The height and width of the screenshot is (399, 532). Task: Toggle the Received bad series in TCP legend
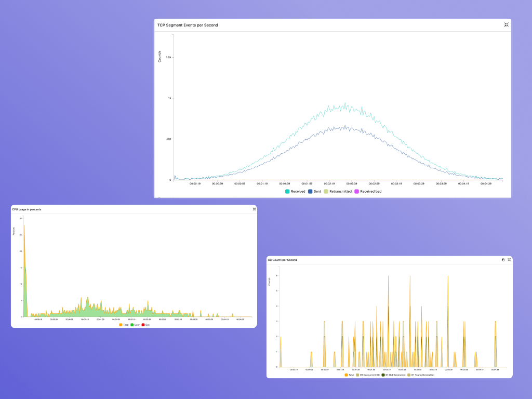(x=368, y=191)
